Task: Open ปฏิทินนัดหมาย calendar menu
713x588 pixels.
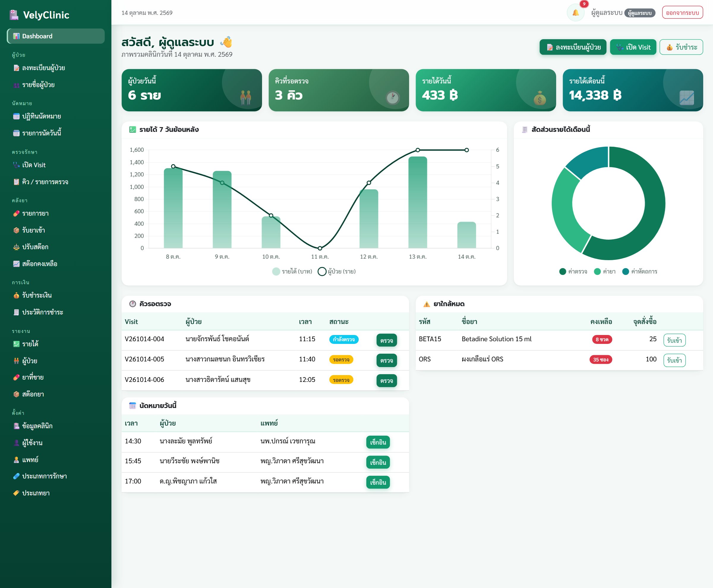Action: click(x=56, y=116)
